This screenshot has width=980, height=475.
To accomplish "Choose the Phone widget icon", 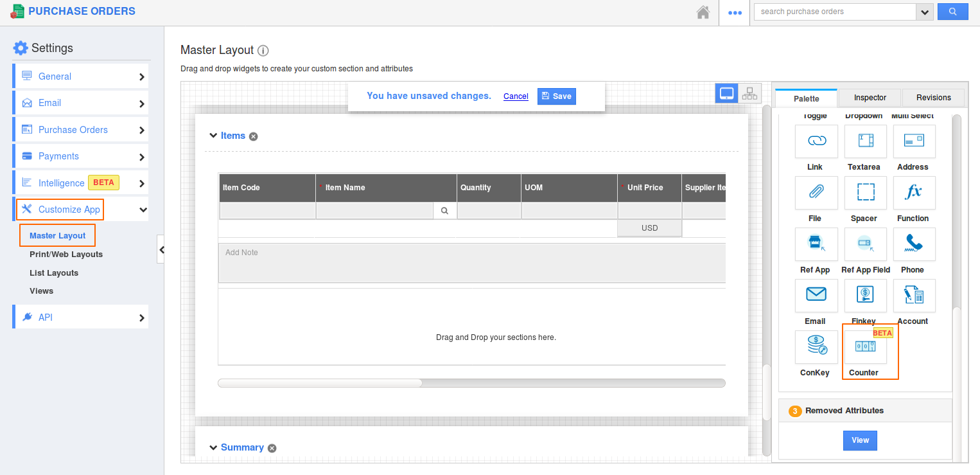I will tap(913, 244).
